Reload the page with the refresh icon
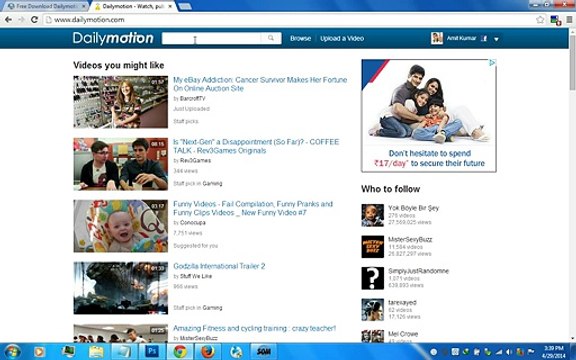The height and width of the screenshot is (360, 576). tap(34, 20)
